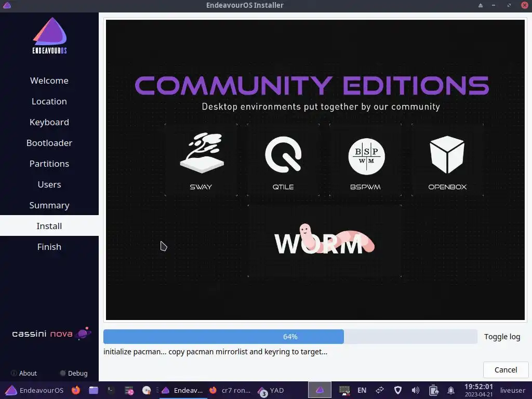Click the EndeavourOS logo in sidebar
Viewport: 532px width, 399px height.
click(x=49, y=36)
